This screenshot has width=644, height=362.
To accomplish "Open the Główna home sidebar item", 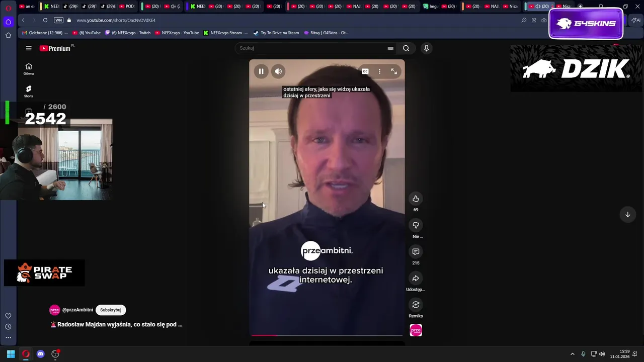I will pos(29,69).
